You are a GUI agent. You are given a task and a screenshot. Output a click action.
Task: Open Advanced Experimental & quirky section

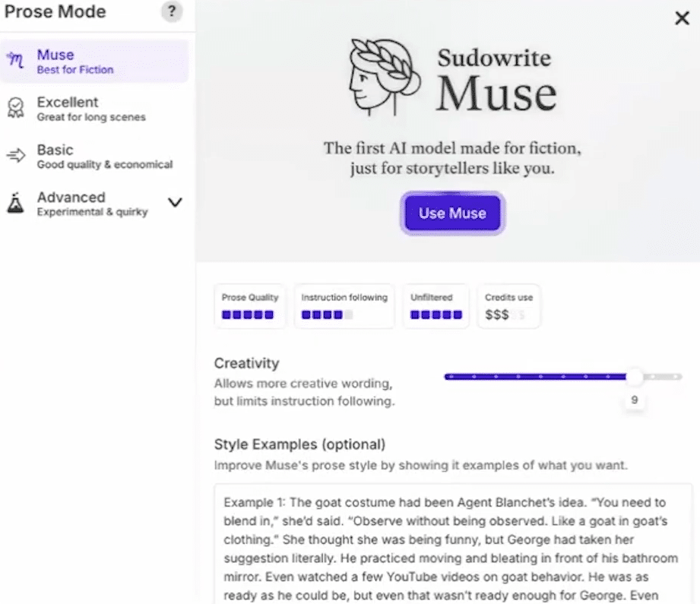click(94, 204)
